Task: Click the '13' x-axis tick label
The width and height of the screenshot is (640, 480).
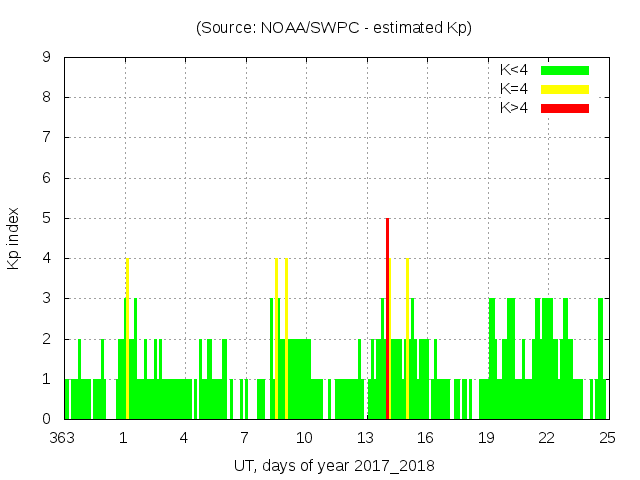Action: [x=365, y=438]
